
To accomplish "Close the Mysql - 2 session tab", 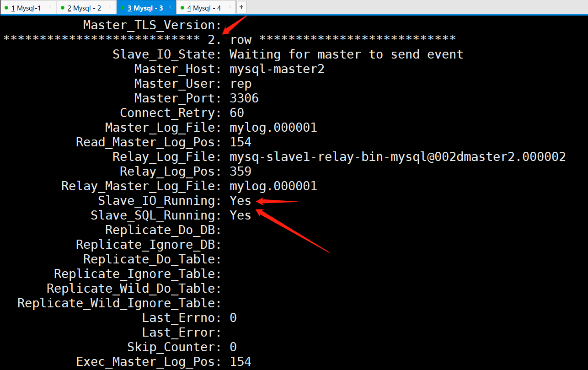I will coord(110,7).
